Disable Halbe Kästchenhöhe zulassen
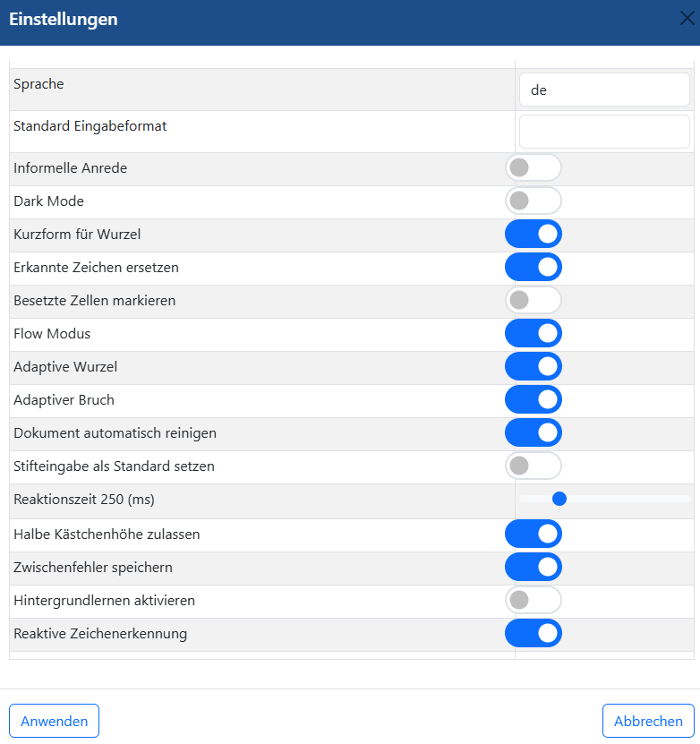This screenshot has height=744, width=700. [x=534, y=534]
